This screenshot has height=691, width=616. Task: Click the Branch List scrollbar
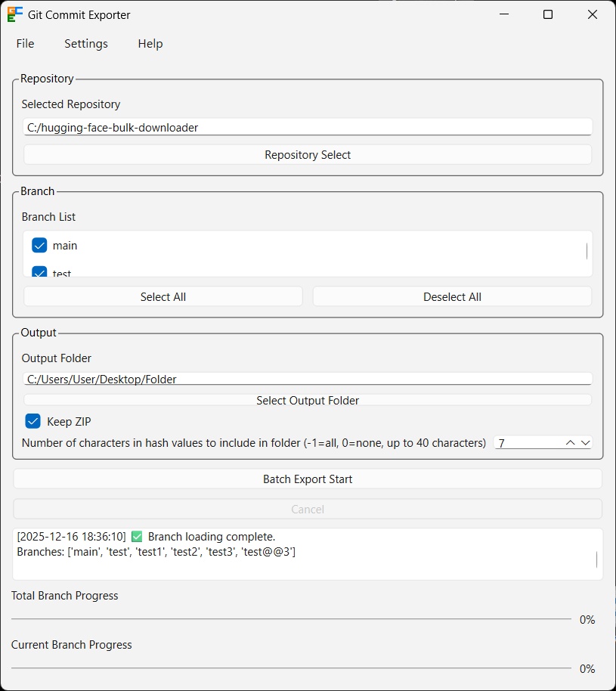coord(587,252)
